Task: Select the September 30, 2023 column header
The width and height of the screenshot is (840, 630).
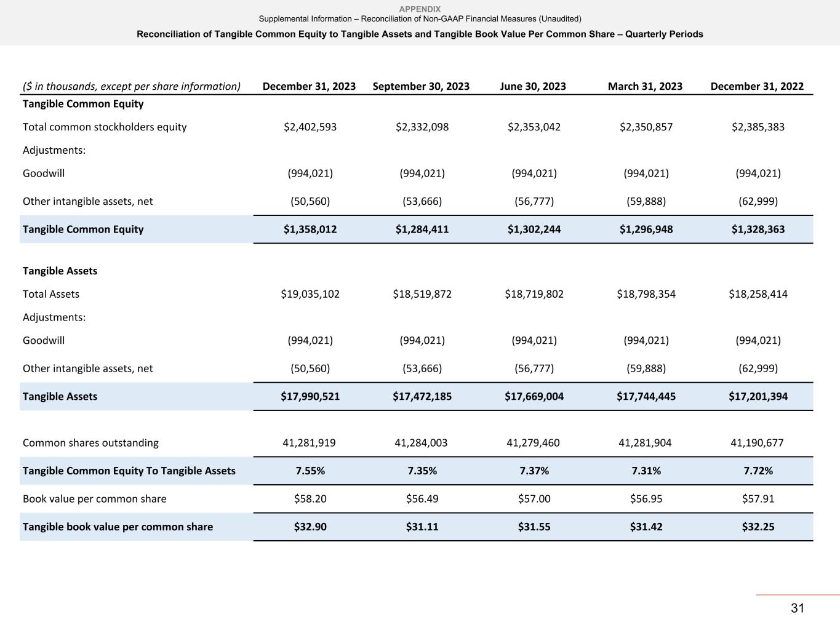Action: [421, 86]
